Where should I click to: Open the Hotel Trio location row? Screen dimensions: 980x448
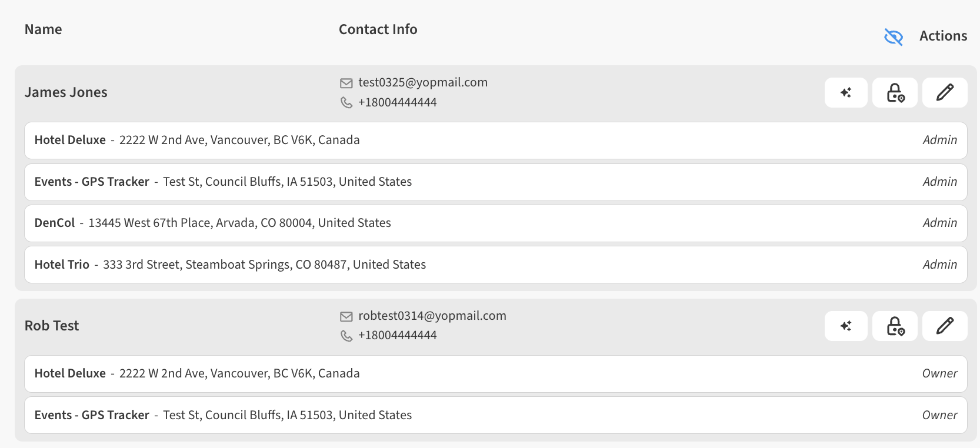pos(495,265)
